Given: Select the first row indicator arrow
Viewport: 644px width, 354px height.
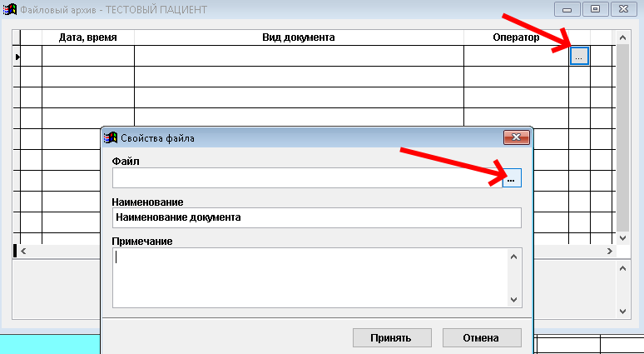Looking at the screenshot, I should point(17,57).
